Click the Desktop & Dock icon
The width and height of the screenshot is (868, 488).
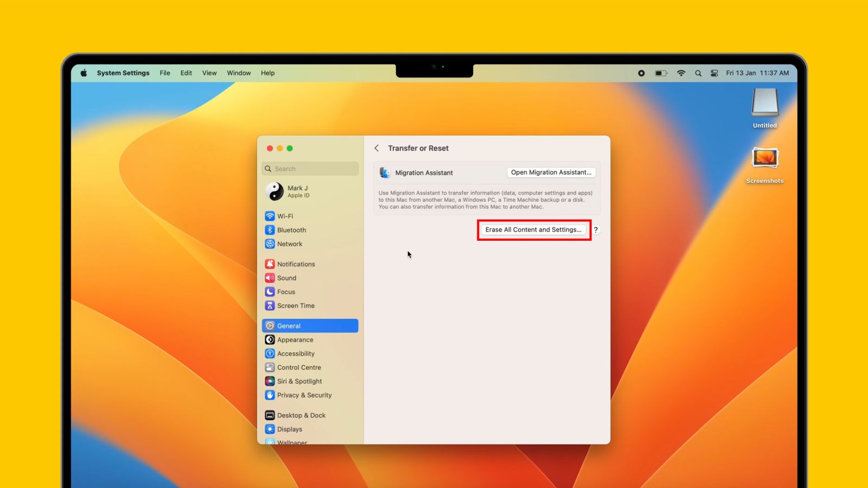(x=270, y=415)
